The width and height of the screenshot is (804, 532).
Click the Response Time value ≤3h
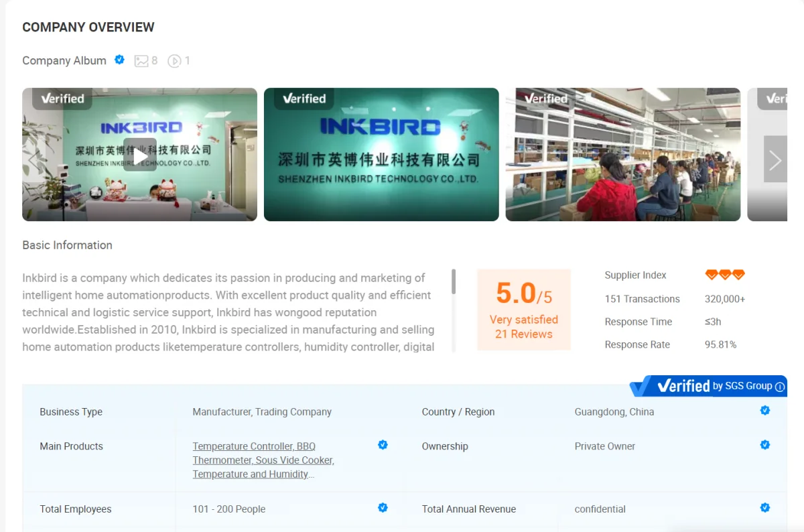pos(713,322)
